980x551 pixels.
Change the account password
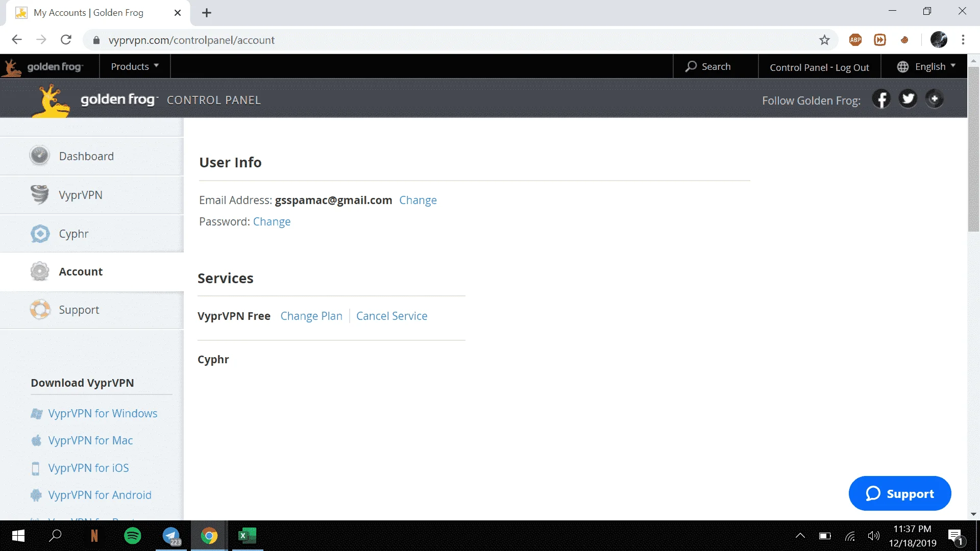click(272, 221)
